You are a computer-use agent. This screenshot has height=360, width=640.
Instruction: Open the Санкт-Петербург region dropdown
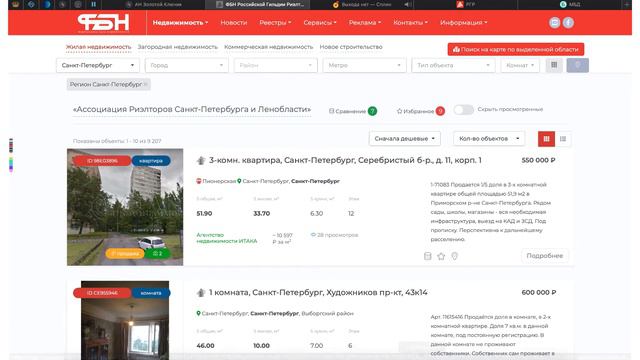pos(98,65)
